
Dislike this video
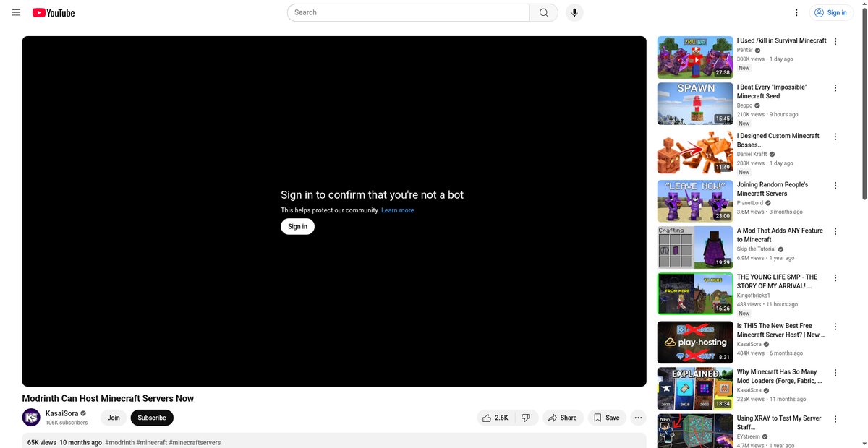tap(527, 418)
